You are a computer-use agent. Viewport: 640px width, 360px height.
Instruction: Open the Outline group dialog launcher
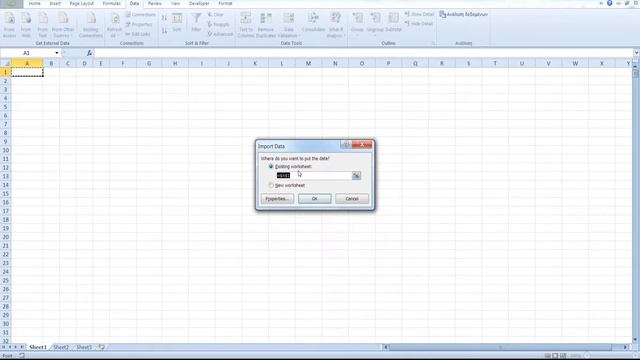point(433,43)
